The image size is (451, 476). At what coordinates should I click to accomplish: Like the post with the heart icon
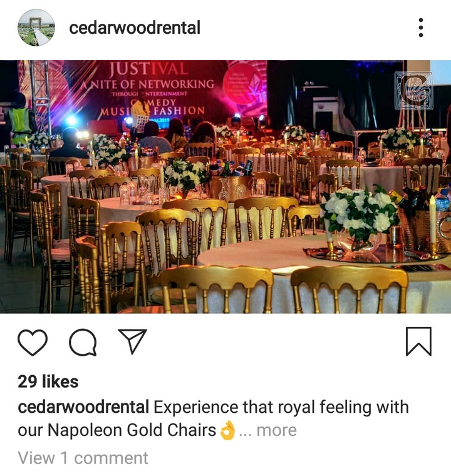pos(33,342)
